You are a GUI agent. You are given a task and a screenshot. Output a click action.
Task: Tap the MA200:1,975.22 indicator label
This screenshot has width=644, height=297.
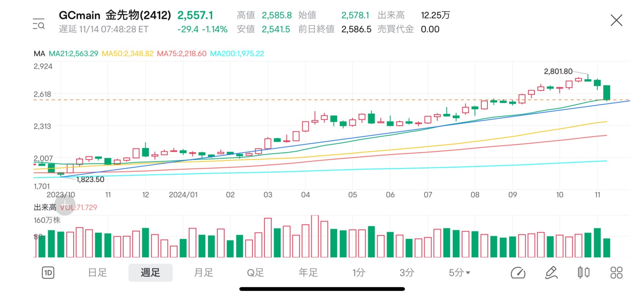click(x=237, y=53)
